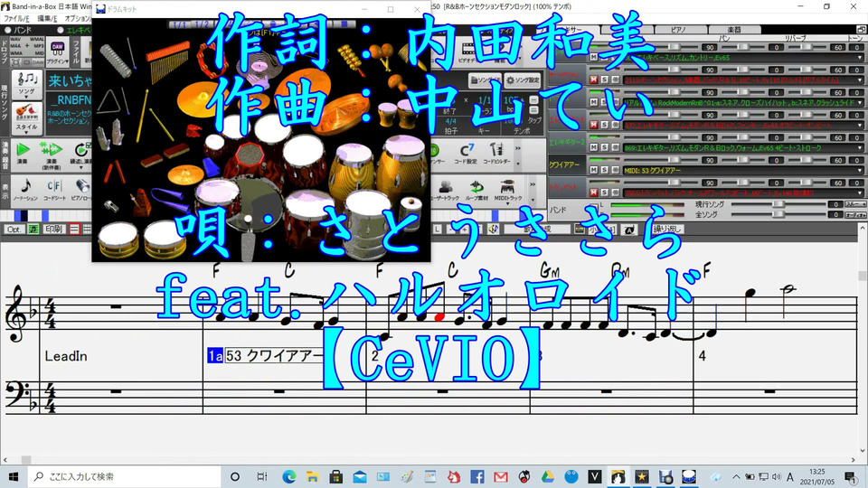The image size is (868, 488).
Task: Select the Band (バンド) radio button
Action: point(8,30)
